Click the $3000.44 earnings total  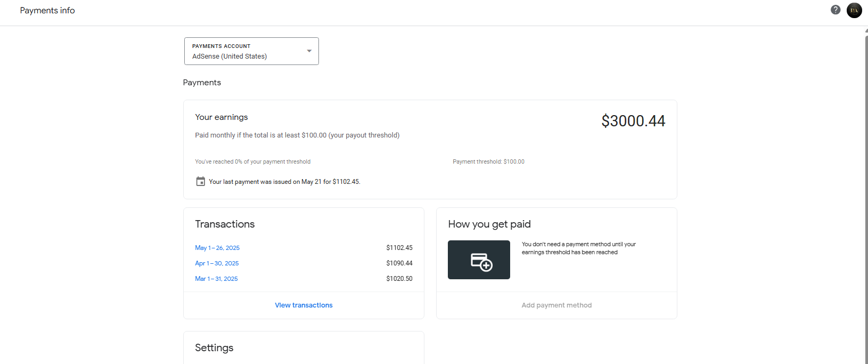[633, 121]
